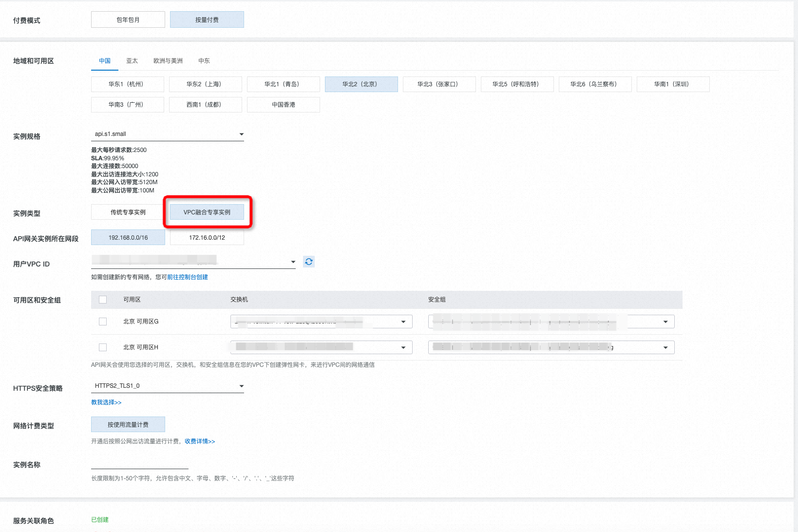Check the 北京 可用区H checkbox
The height and width of the screenshot is (532, 798).
click(103, 347)
